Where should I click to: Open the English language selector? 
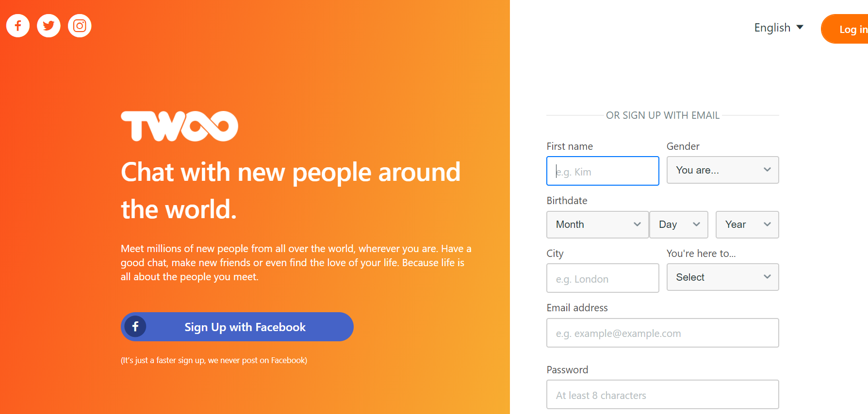point(779,28)
